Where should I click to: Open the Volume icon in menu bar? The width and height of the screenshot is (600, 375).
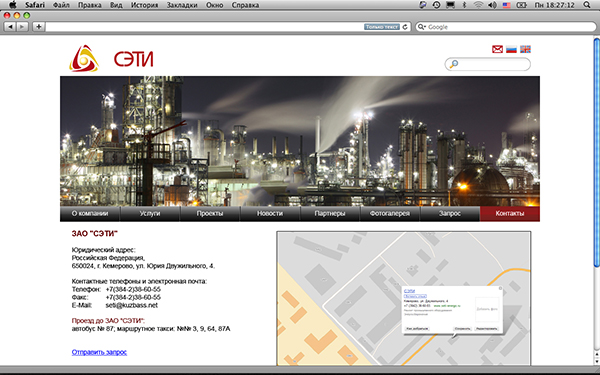492,5
